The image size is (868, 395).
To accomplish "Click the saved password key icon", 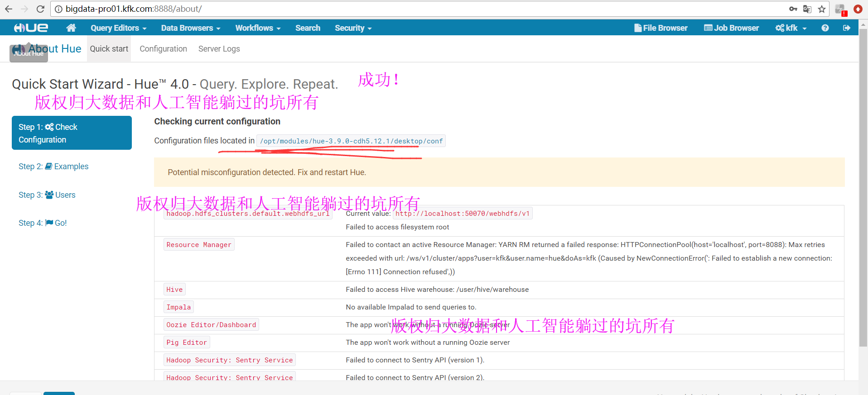I will (793, 9).
